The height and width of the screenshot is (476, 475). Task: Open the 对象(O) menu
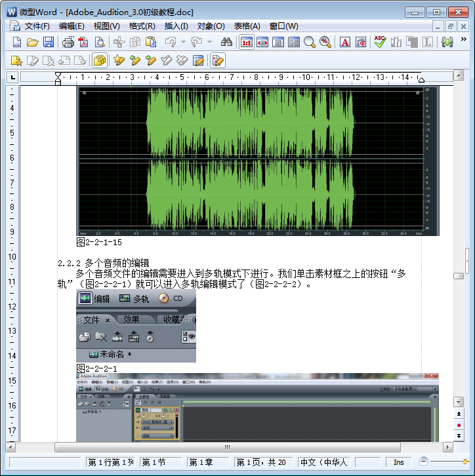[211, 26]
